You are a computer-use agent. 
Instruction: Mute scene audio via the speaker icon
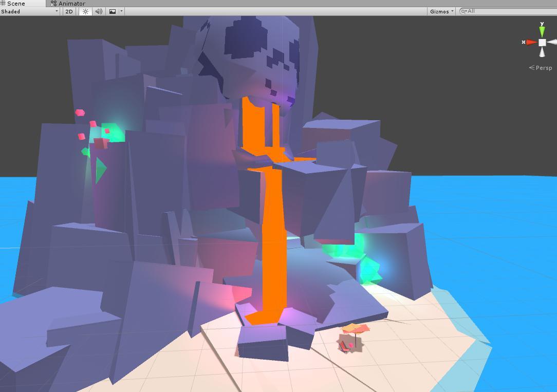coord(98,11)
